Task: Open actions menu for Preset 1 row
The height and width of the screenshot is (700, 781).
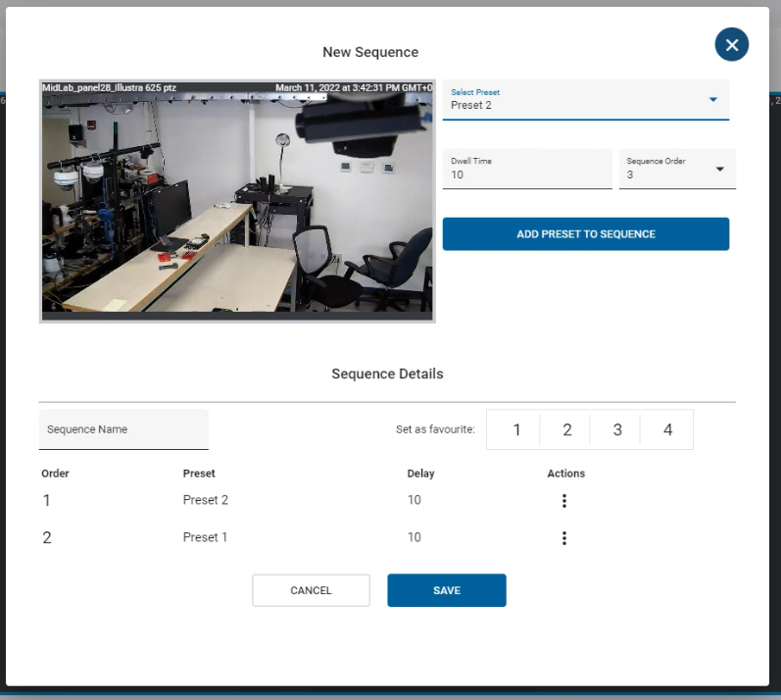Action: click(563, 538)
